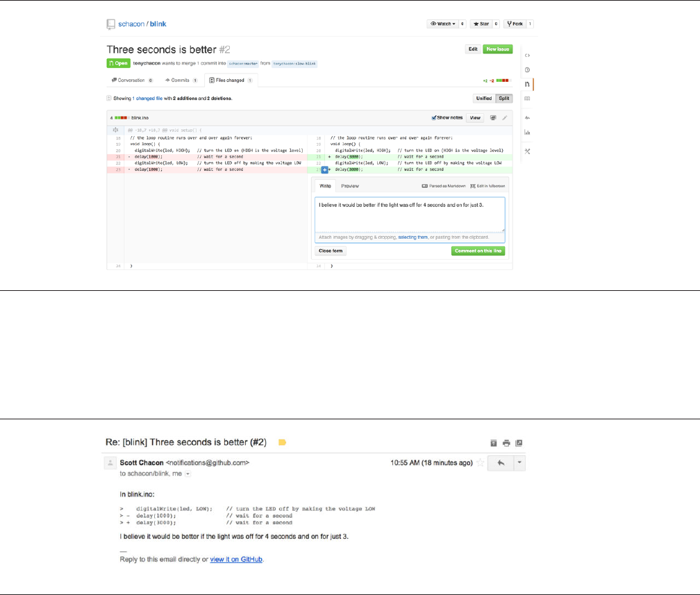
Task: Open the Settings tools sidebar icon
Action: (527, 151)
